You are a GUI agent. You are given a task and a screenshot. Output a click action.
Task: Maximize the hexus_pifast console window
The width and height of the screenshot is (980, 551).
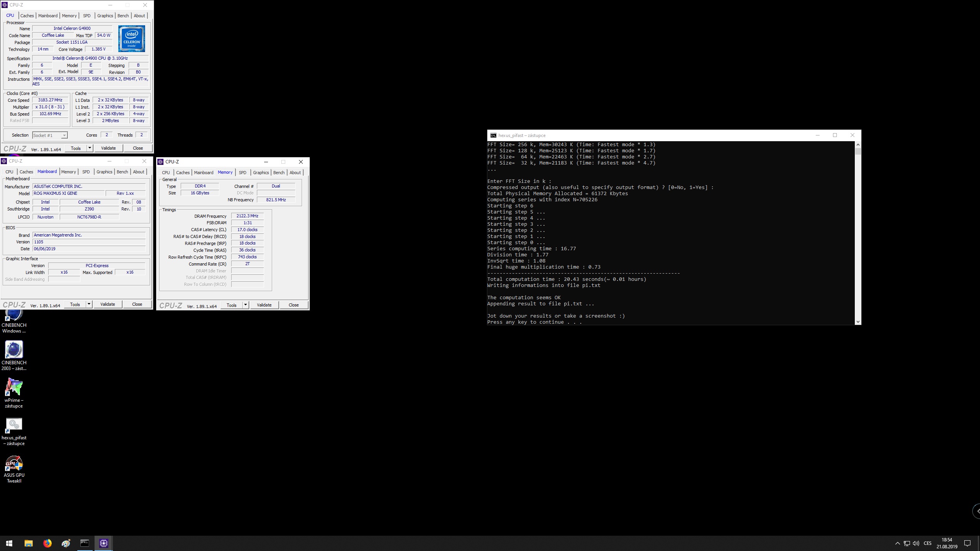click(835, 135)
